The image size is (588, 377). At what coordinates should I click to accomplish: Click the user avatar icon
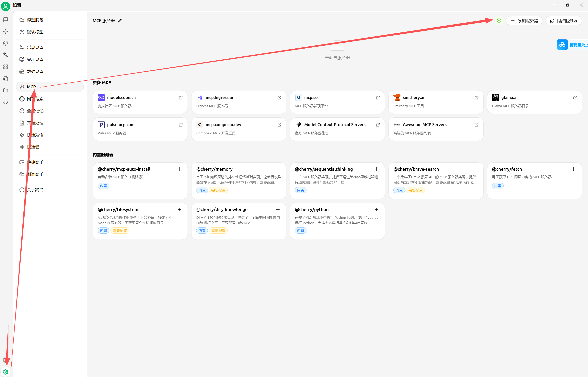click(6, 6)
